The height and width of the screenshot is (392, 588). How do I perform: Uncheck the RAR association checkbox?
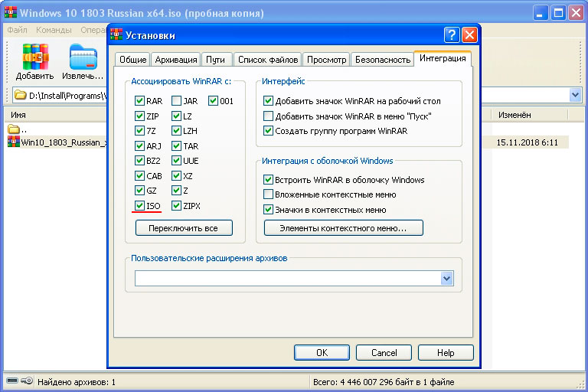pos(139,100)
